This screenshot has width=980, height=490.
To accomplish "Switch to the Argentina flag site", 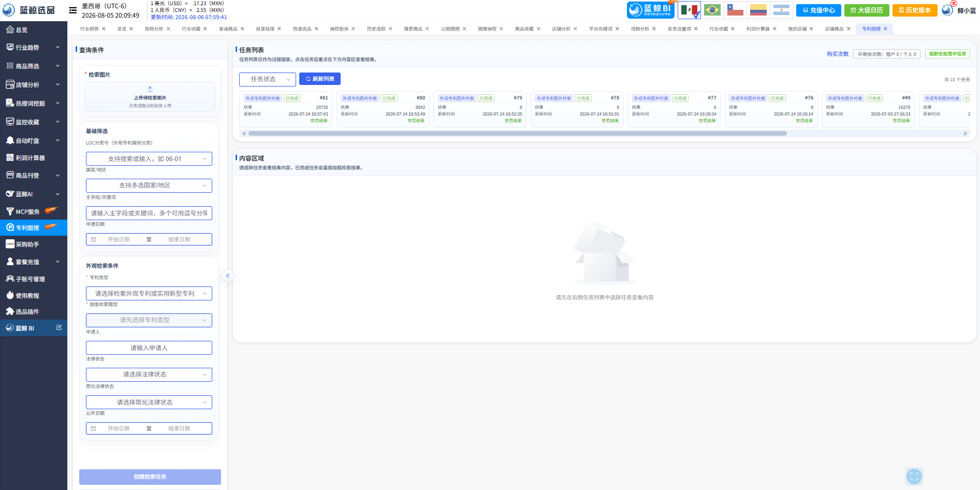I will (781, 10).
